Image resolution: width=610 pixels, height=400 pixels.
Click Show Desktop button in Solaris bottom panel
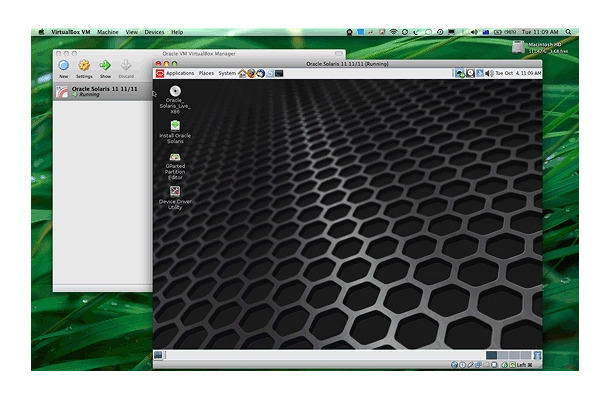(x=158, y=355)
